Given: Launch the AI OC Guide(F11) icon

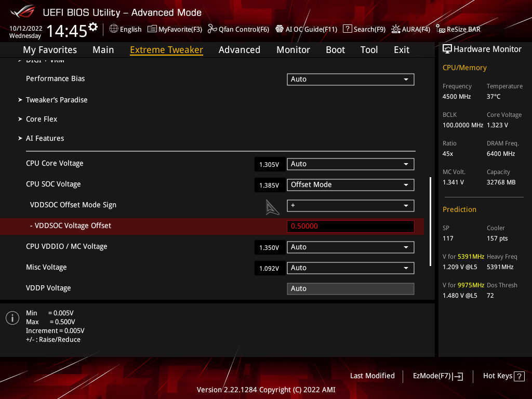Looking at the screenshot, I should point(279,29).
